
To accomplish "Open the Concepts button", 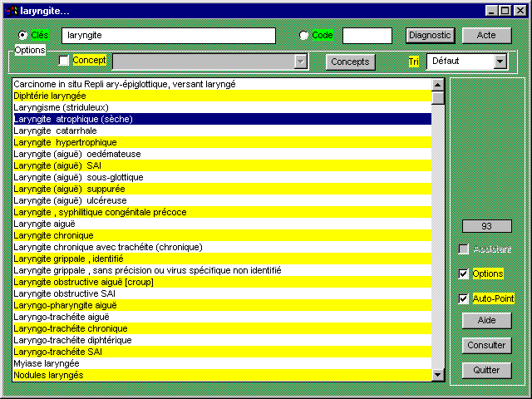I will tap(350, 62).
